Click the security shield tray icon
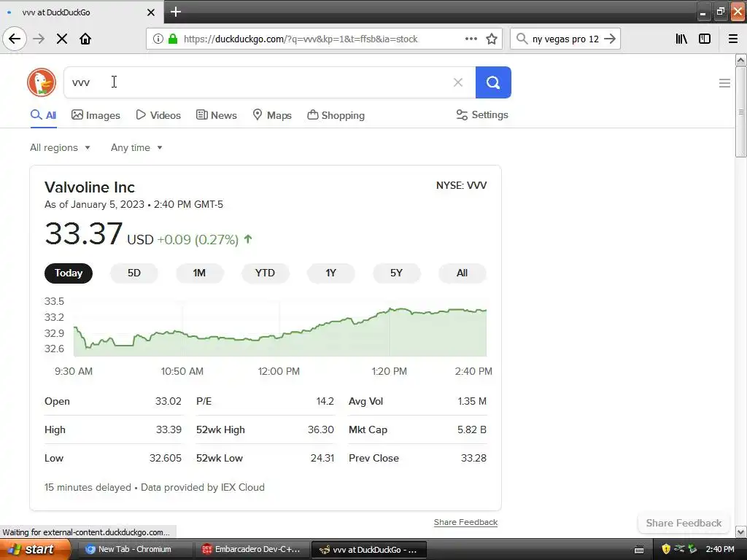This screenshot has width=747, height=560. tap(666, 549)
